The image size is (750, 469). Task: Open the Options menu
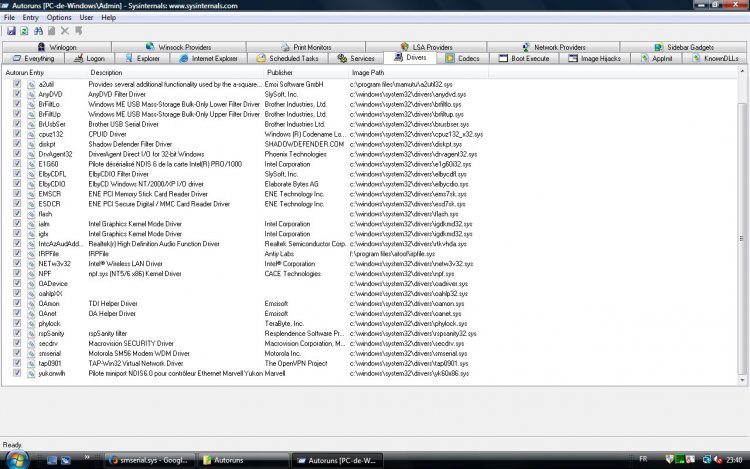pos(59,18)
